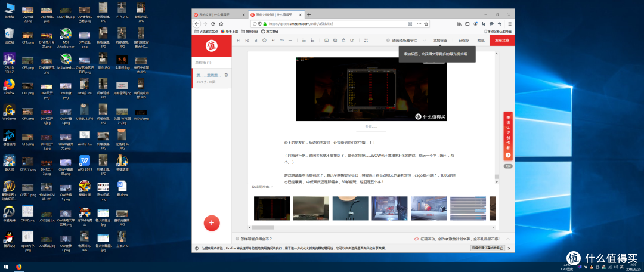644x272 pixels.
Task: Insert a blockquote with the quote icon
Action: point(273,41)
